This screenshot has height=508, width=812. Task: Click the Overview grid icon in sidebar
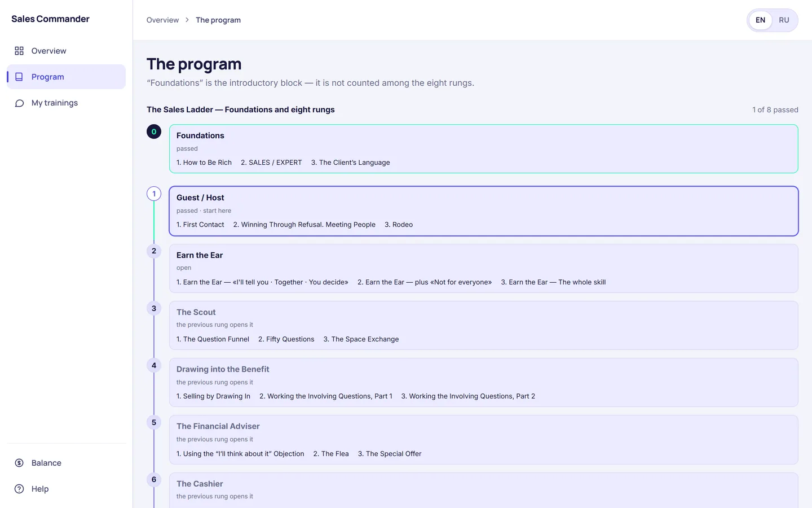(x=19, y=51)
